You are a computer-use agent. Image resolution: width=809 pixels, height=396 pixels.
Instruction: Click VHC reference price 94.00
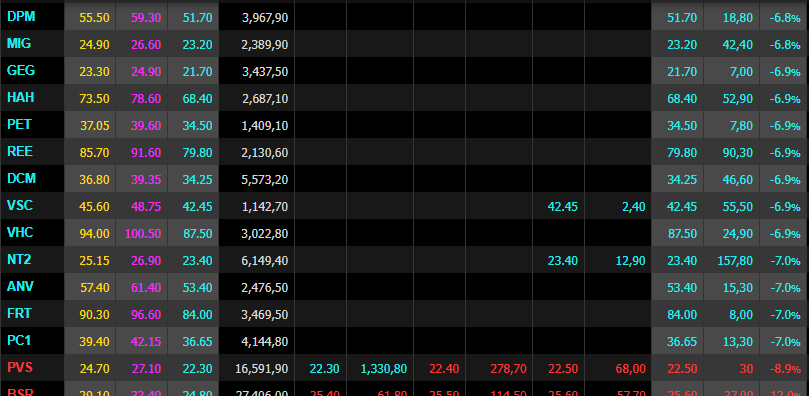[x=94, y=234]
